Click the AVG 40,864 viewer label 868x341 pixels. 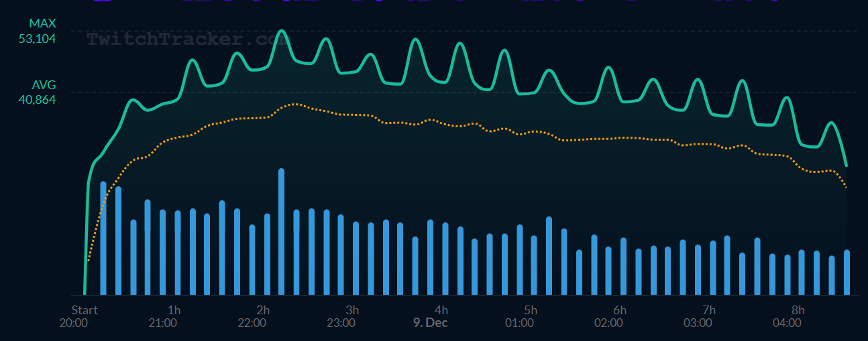(x=38, y=92)
